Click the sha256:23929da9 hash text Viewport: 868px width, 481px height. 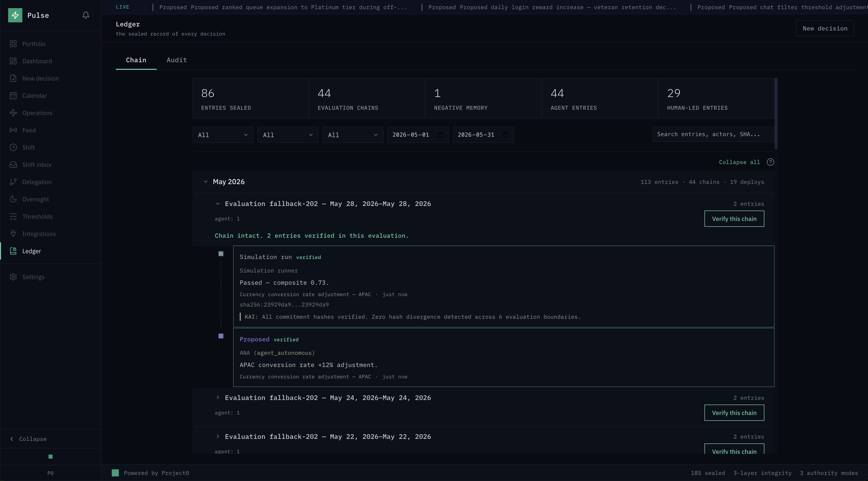(x=284, y=305)
